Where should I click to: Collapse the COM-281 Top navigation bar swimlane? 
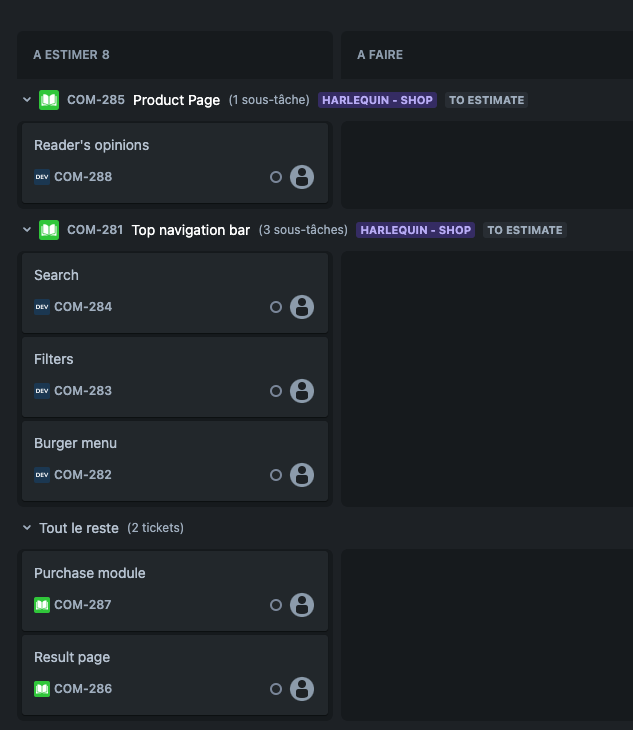[x=27, y=230]
